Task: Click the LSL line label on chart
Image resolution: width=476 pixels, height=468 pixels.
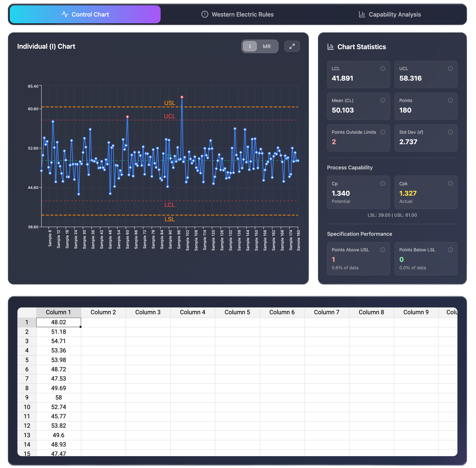Action: click(x=169, y=219)
